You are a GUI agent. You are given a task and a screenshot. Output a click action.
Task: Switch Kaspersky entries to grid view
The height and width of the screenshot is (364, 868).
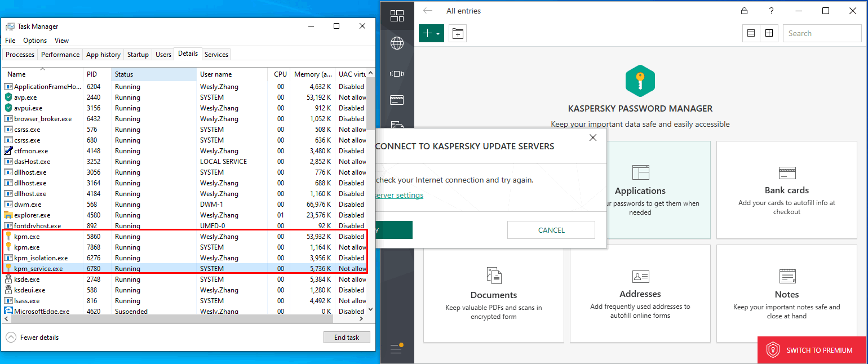click(769, 33)
